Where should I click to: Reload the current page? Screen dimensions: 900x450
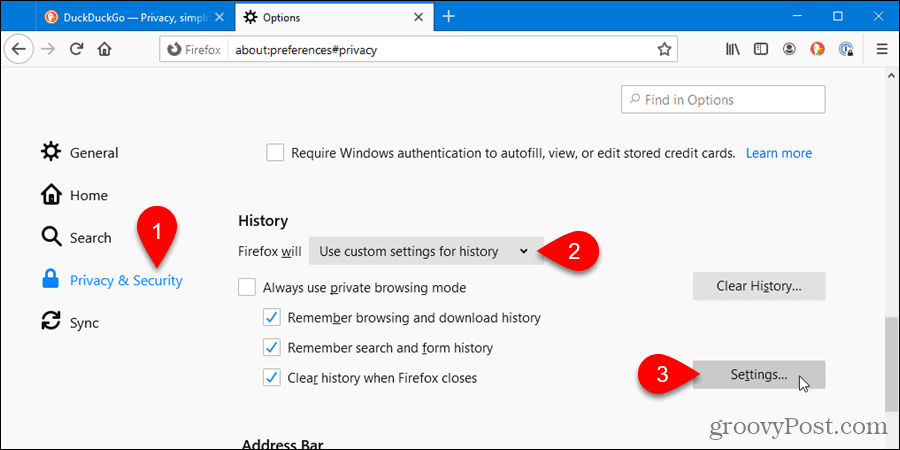[x=77, y=49]
